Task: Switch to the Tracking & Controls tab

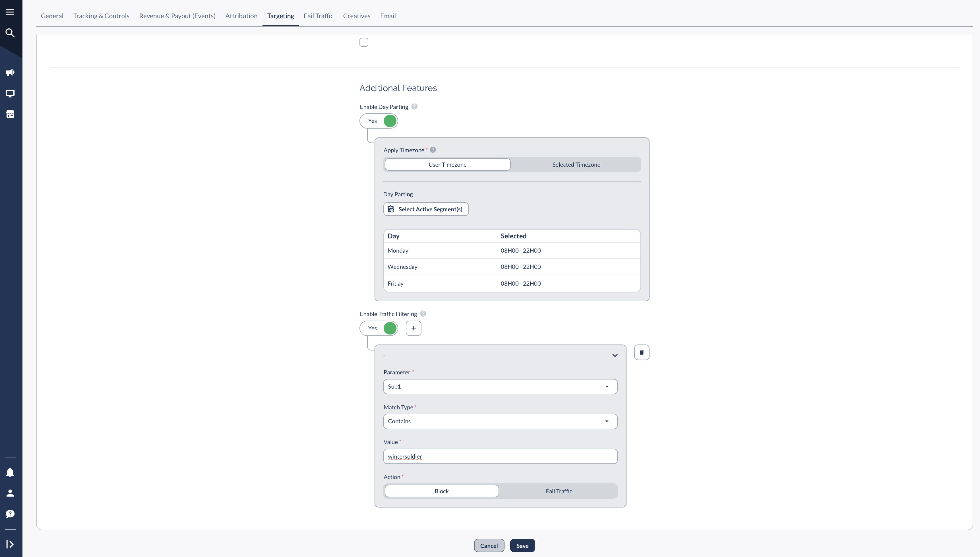Action: click(101, 16)
